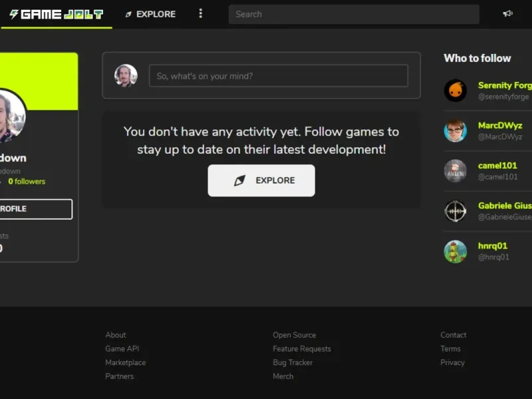Open the megaphone announcements icon
Image resolution: width=532 pixels, height=399 pixels.
coord(507,13)
